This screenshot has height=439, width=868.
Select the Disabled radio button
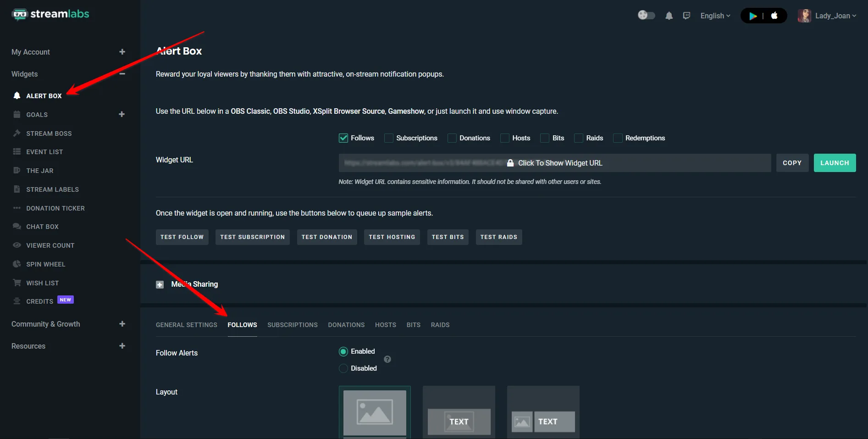coord(343,368)
